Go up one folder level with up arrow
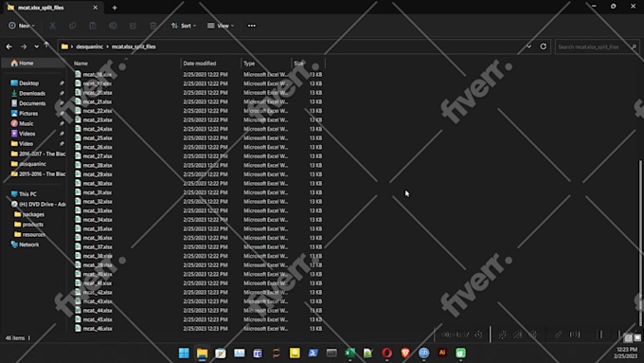Viewport: 644px width, 363px height. click(46, 45)
